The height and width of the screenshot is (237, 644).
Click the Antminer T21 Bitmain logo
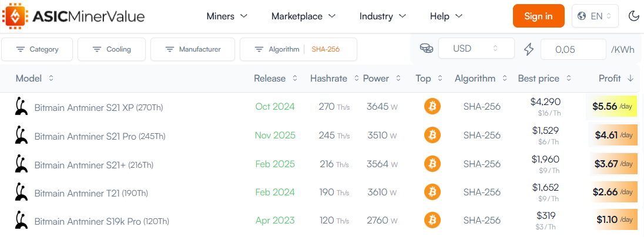21,192
